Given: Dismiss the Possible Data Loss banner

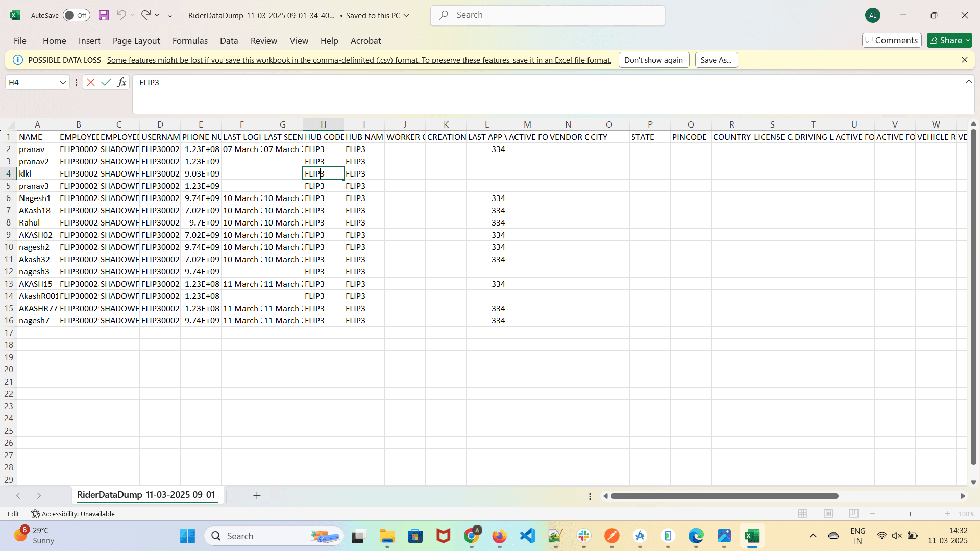Looking at the screenshot, I should [965, 60].
